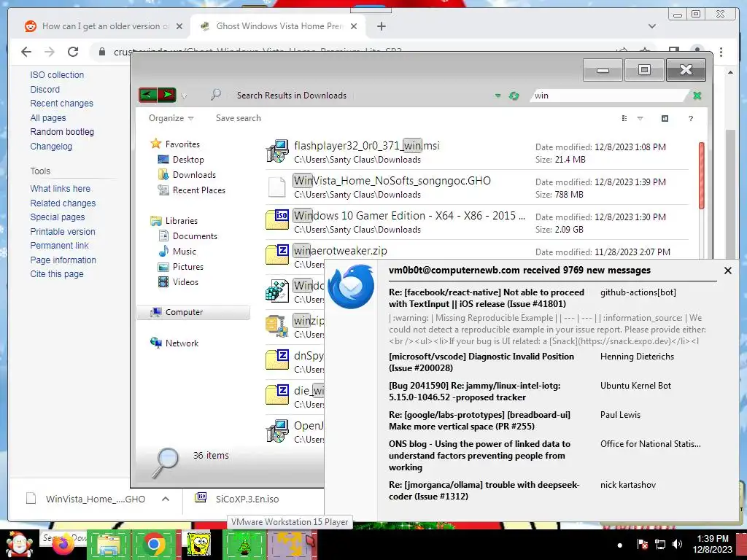Select the winzip installer file icon
This screenshot has width=747, height=560.
click(x=277, y=326)
